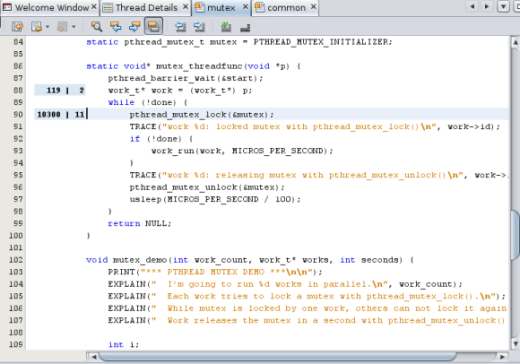
Task: Show the opened documents list dropdown
Action: click(x=503, y=7)
